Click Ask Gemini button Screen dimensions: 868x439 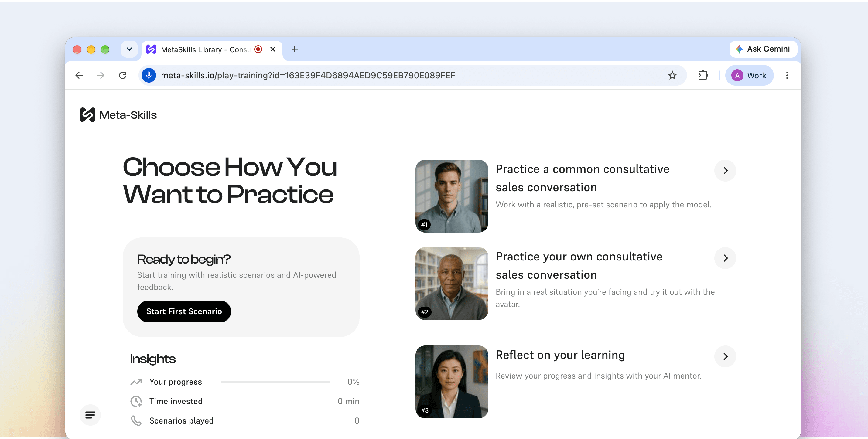coord(763,49)
